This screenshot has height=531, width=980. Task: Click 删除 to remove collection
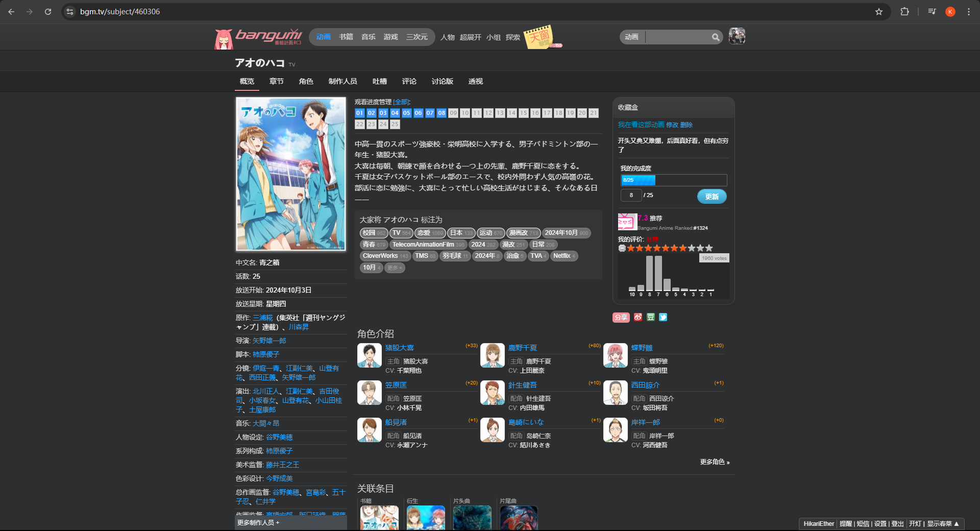(687, 125)
